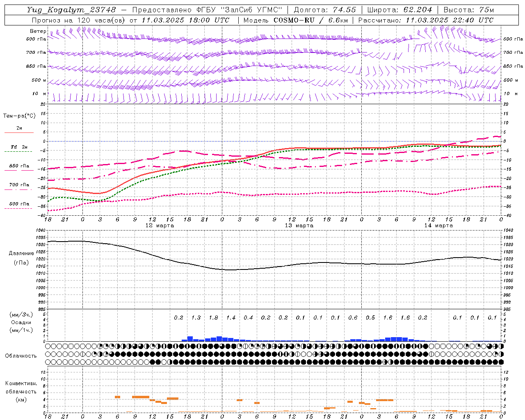Click the 'Тем-ра(°C)' temperature label
Screen dimensions: 525x420
point(19,116)
